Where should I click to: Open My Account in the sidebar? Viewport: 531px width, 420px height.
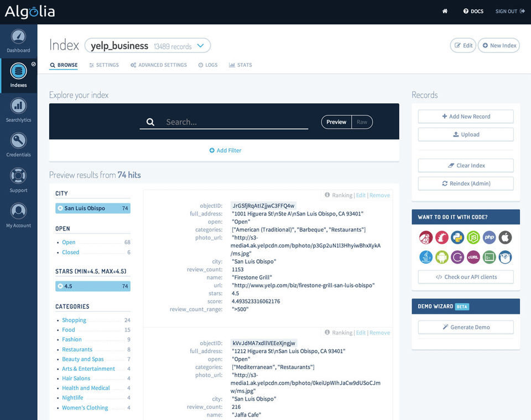[18, 215]
